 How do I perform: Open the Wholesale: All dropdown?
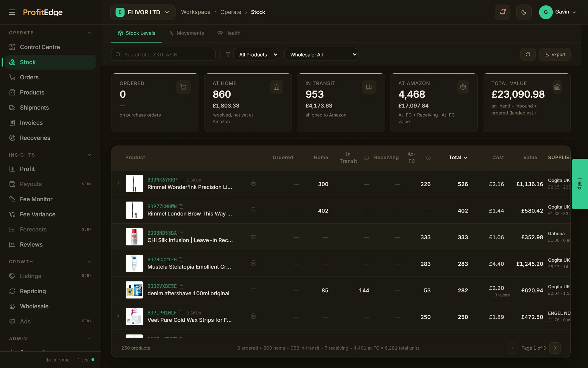pyautogui.click(x=321, y=54)
